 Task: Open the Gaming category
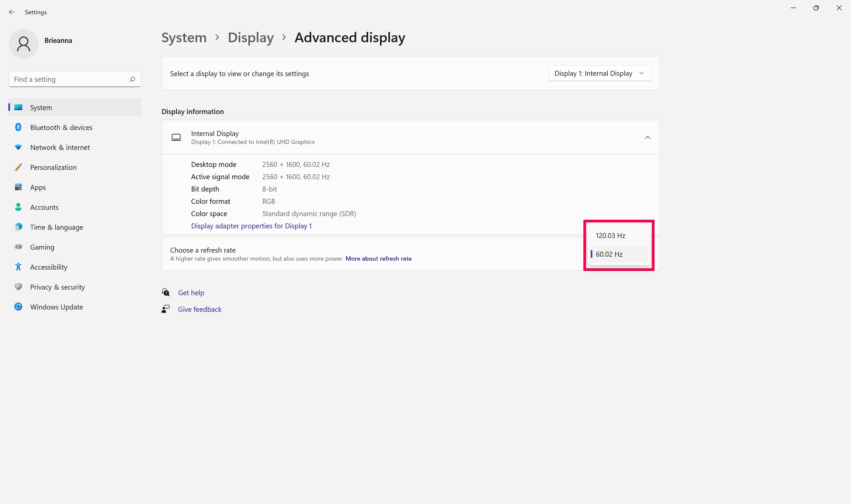tap(42, 247)
